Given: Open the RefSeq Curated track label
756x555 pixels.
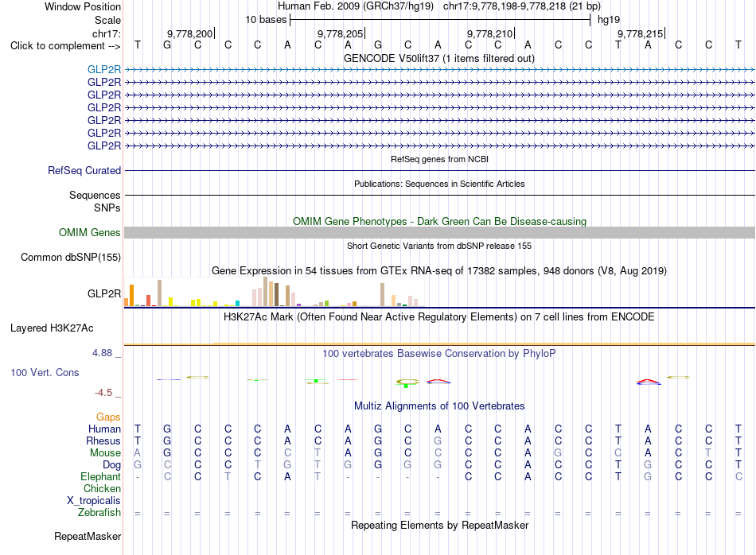Looking at the screenshot, I should tap(84, 170).
